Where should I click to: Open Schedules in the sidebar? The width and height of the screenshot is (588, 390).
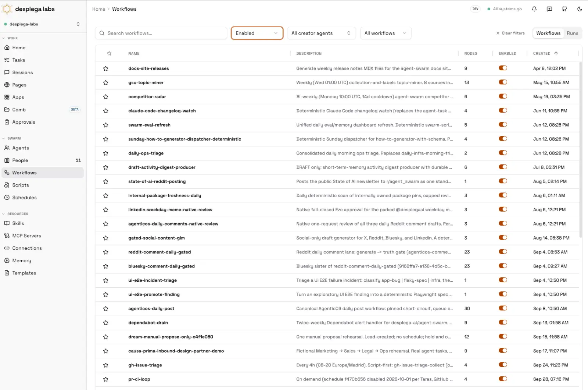point(43,198)
